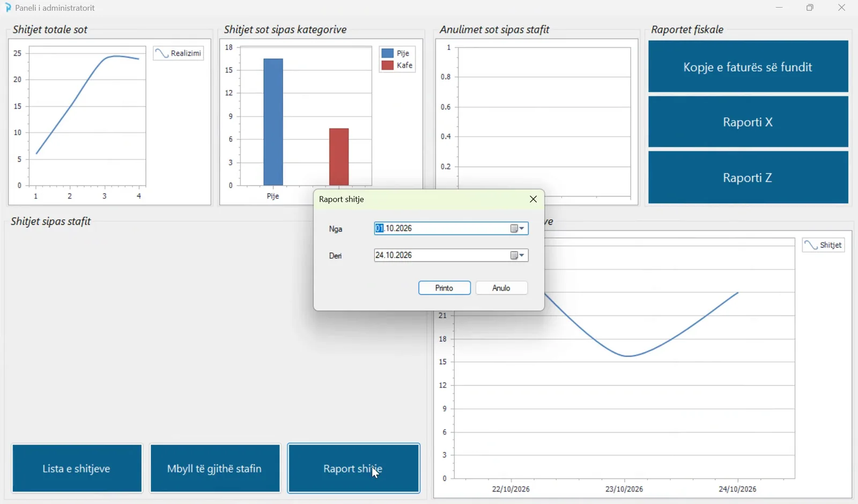Click the 24/10/2026 axis label

737,489
